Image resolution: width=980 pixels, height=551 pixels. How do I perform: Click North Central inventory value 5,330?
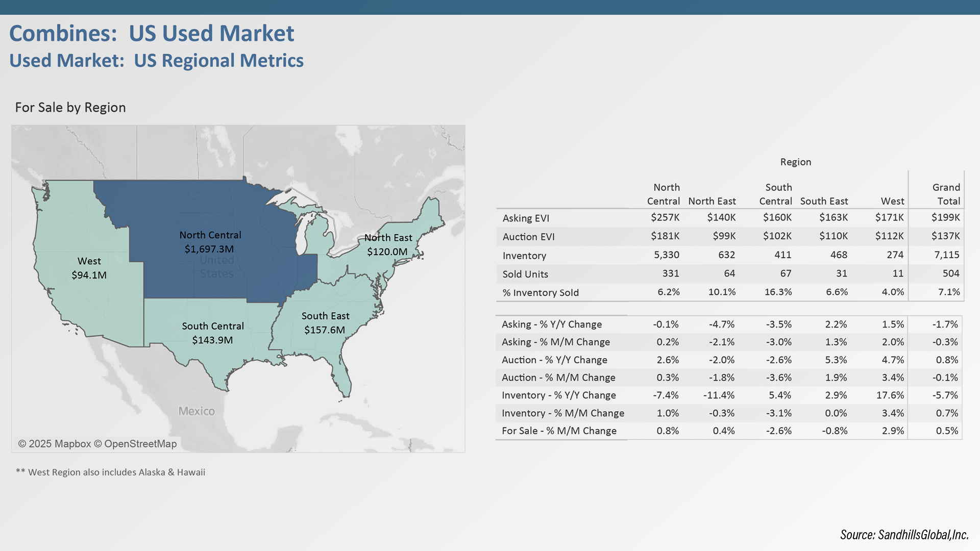(x=666, y=255)
